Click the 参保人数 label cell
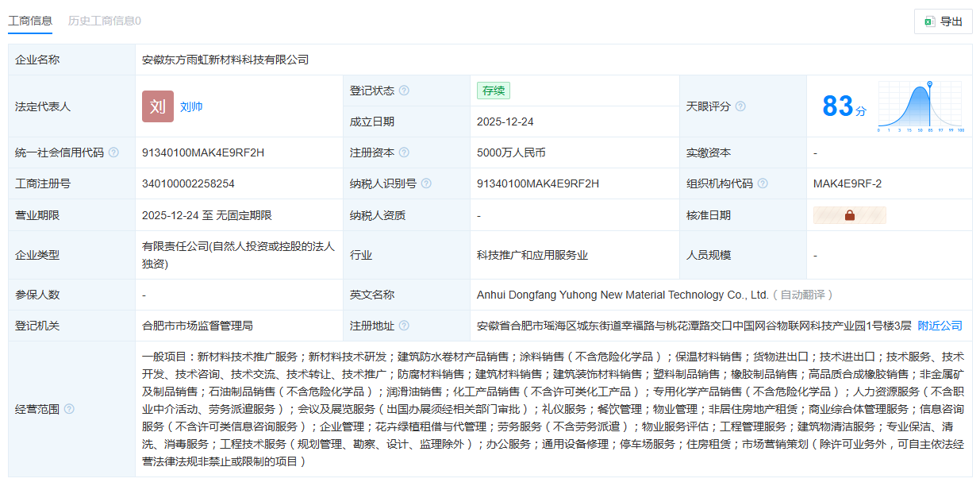This screenshot has height=490, width=980. (x=71, y=295)
